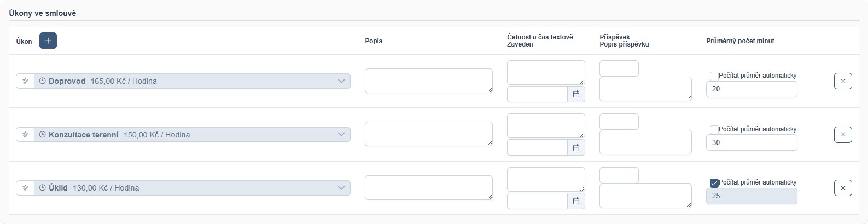This screenshot has width=868, height=224.
Task: Remove the Doprovod row with X button
Action: (843, 81)
